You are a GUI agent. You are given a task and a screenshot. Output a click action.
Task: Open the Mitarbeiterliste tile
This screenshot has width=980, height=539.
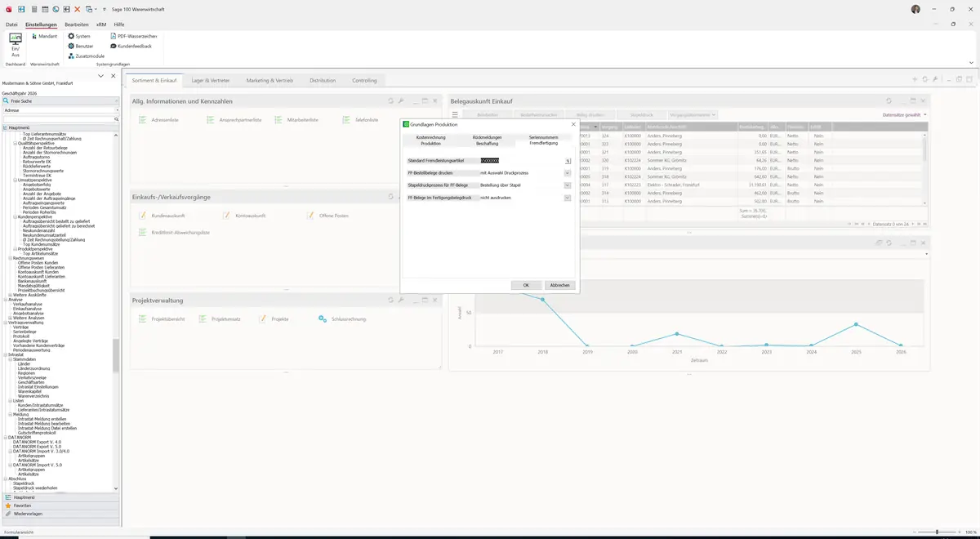[x=296, y=120]
